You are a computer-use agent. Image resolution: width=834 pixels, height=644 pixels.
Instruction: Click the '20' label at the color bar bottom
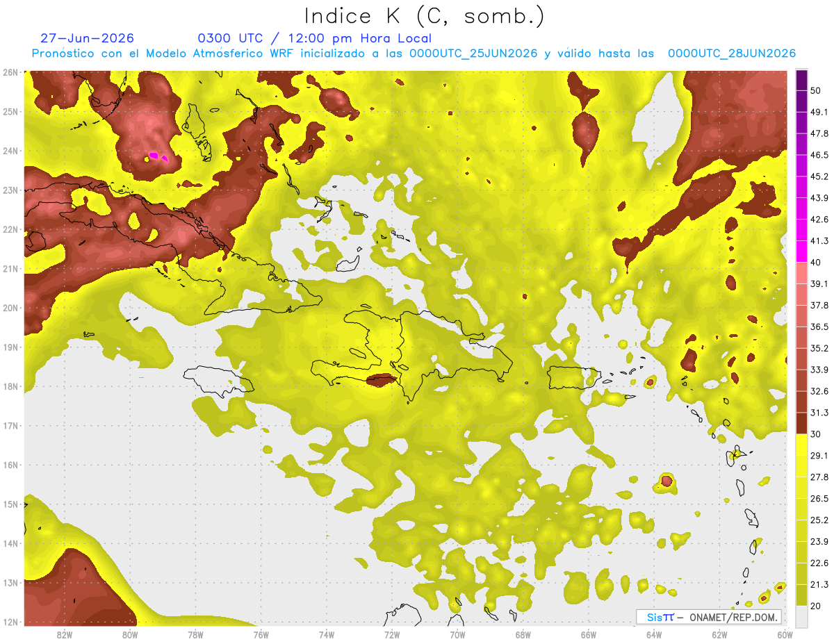click(817, 606)
